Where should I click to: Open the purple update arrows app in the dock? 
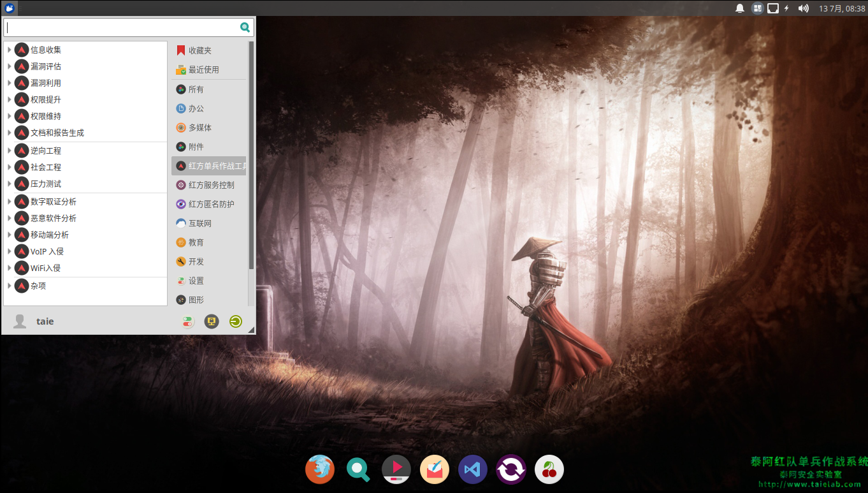(x=511, y=469)
